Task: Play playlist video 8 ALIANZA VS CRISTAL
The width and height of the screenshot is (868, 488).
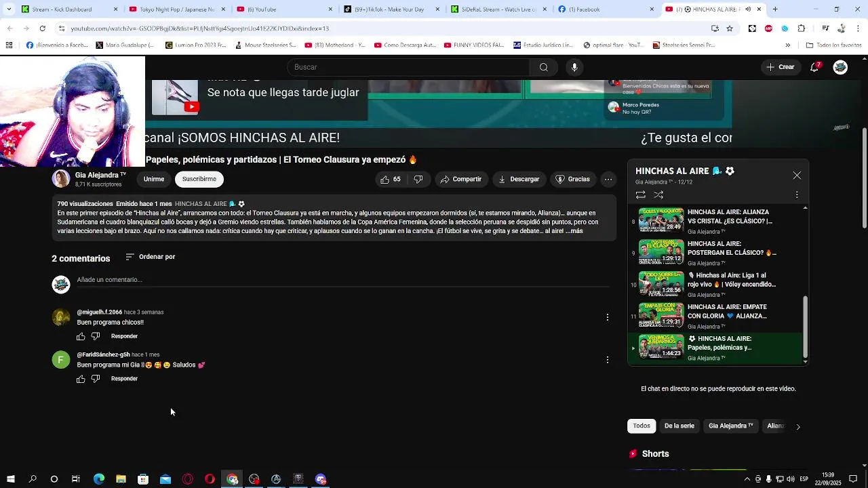Action: click(x=716, y=221)
